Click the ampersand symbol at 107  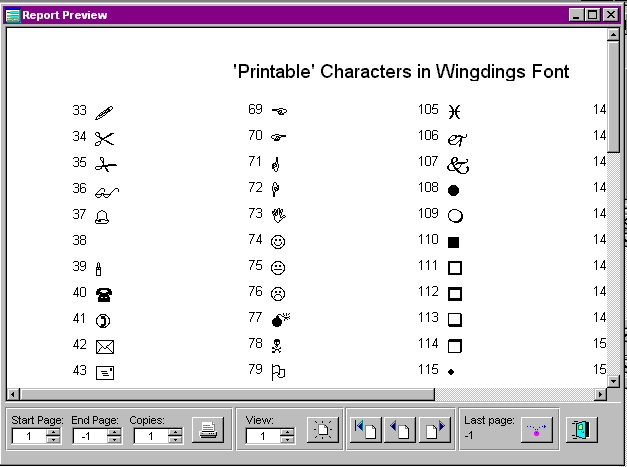(458, 165)
